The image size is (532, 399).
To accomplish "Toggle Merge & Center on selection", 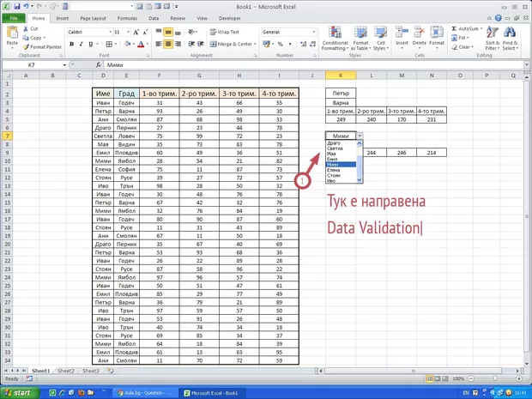I will (228, 44).
